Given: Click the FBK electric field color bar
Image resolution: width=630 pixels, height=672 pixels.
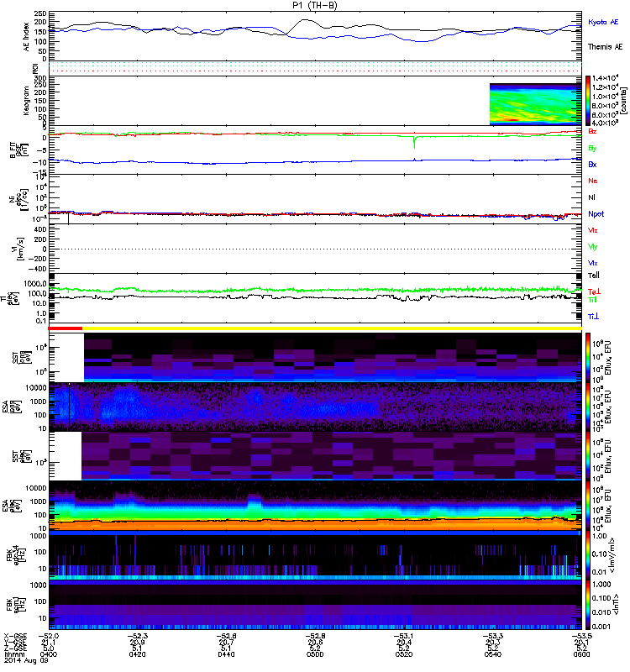Looking at the screenshot, I should (588, 555).
